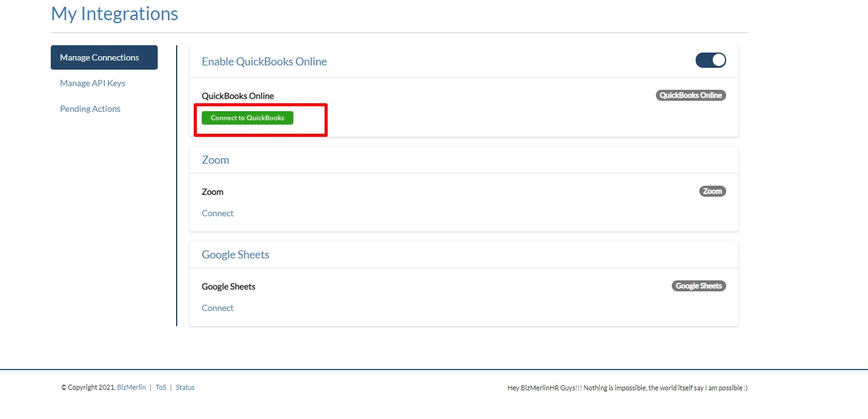Click the Nothing is impossible footer quote
Image resolution: width=868 pixels, height=419 pixels.
coord(627,388)
